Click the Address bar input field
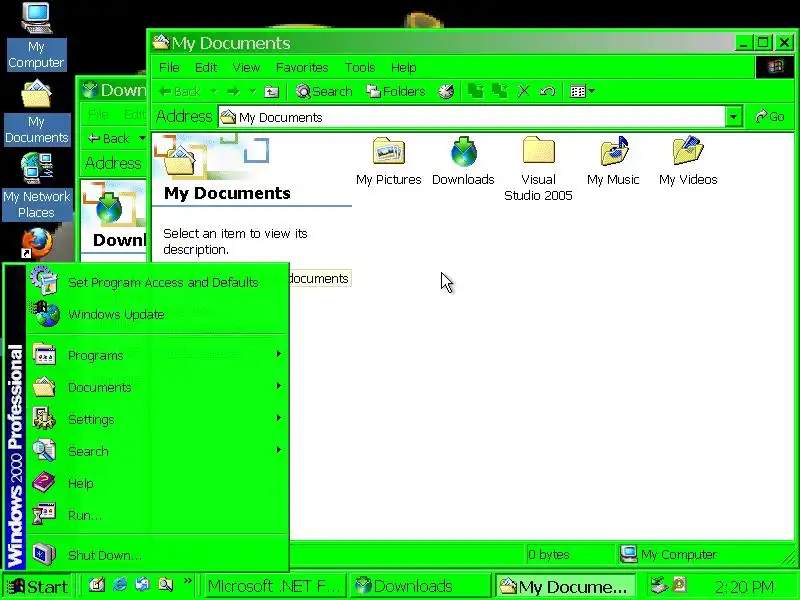 pos(472,117)
